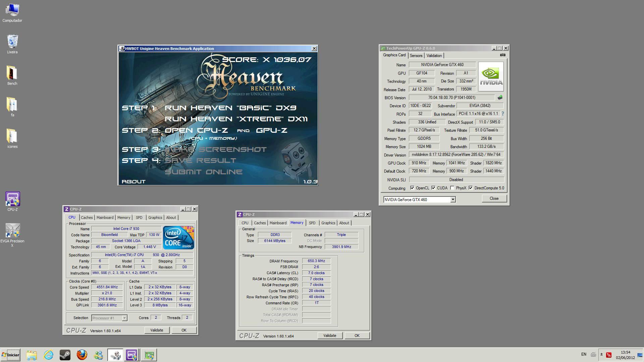
Task: Open SPD tab in right CPU-Z window
Action: click(312, 223)
